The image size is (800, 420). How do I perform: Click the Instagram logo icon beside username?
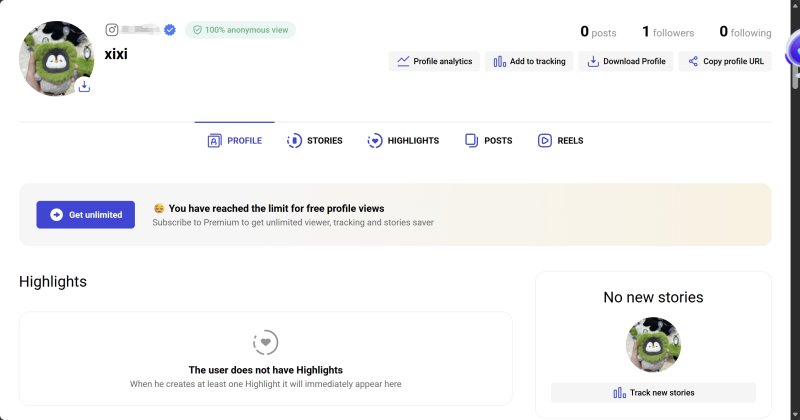point(112,30)
